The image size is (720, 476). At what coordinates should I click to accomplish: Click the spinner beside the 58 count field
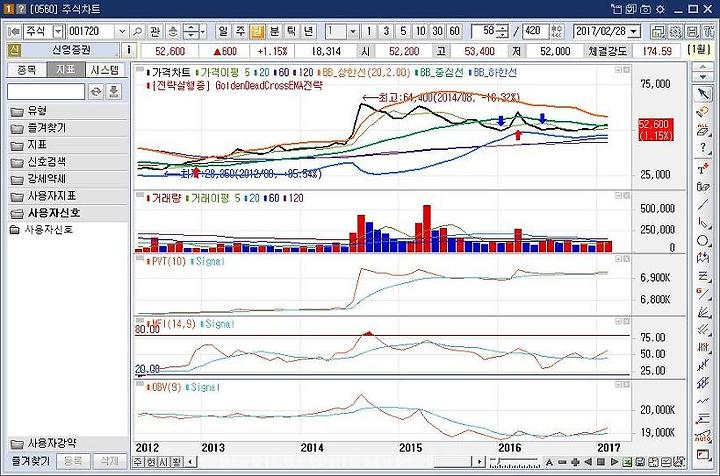(x=503, y=32)
